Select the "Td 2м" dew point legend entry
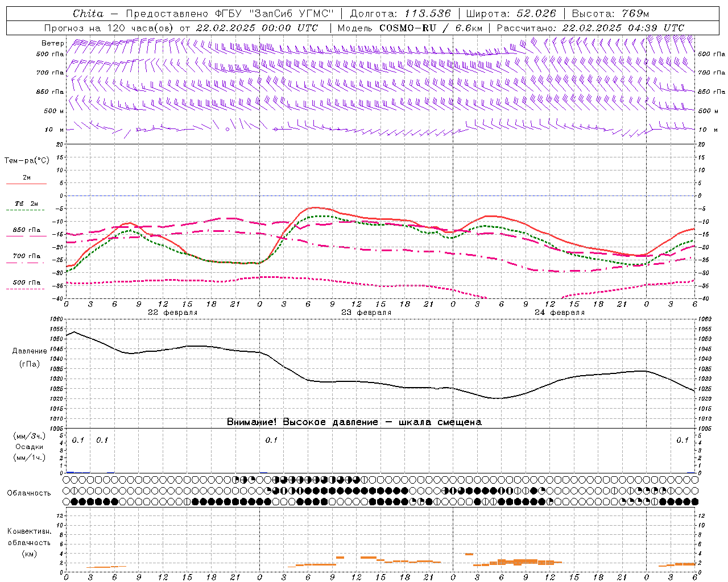Screen dimensions: 728x582 coord(26,203)
